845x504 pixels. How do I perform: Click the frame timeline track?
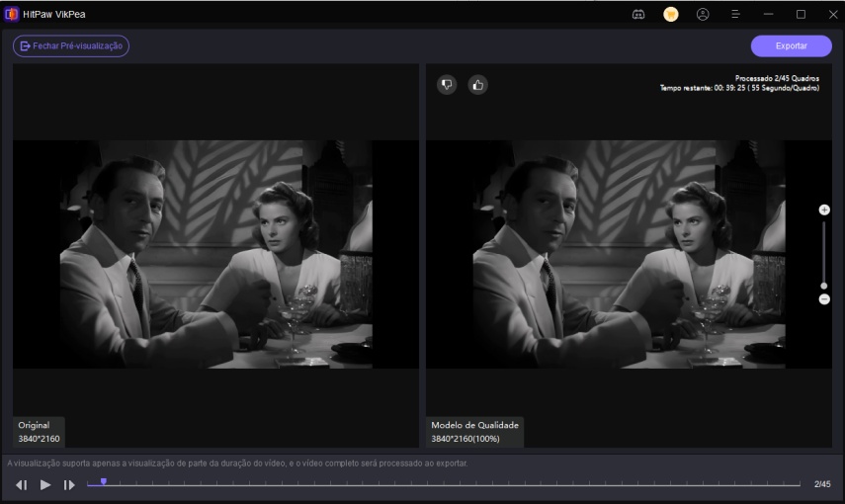pyautogui.click(x=444, y=484)
